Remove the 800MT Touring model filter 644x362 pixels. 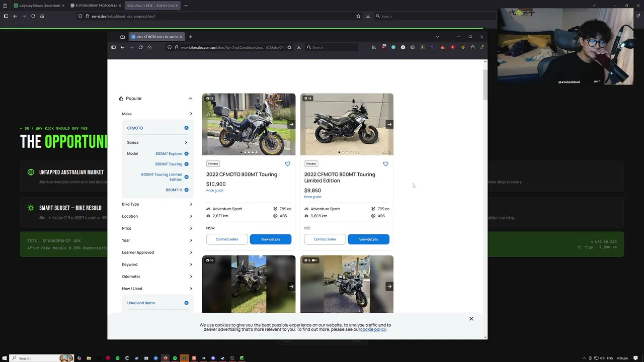pos(186,164)
